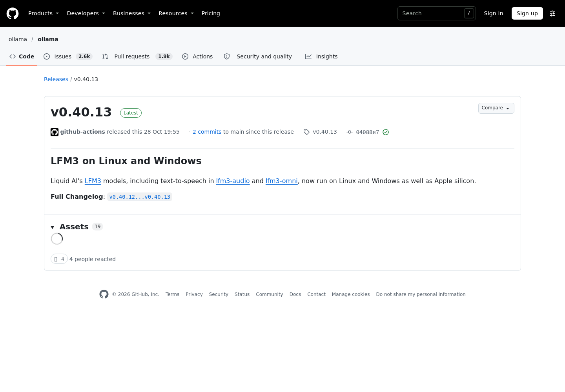Open the lfm3-audio link
Image resolution: width=565 pixels, height=392 pixels.
point(233,181)
